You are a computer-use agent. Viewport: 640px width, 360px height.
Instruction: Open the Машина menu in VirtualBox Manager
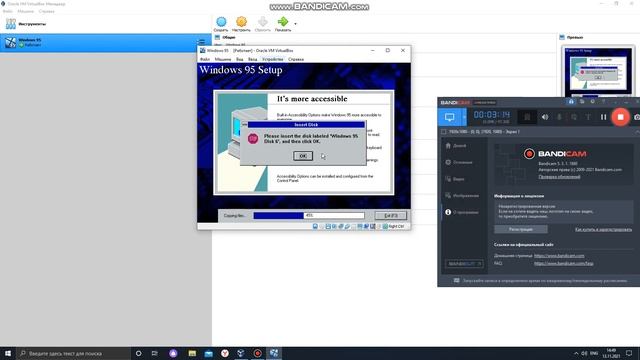[x=26, y=11]
